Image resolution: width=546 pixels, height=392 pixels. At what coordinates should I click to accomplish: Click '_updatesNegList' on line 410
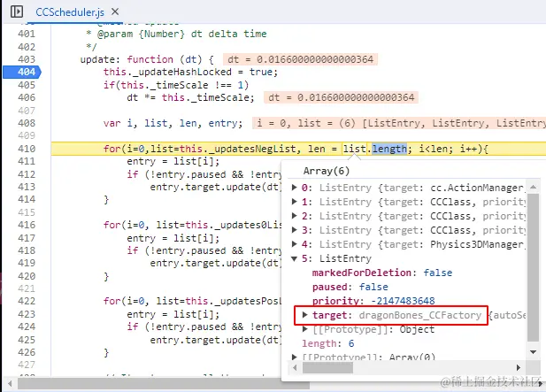coord(252,149)
